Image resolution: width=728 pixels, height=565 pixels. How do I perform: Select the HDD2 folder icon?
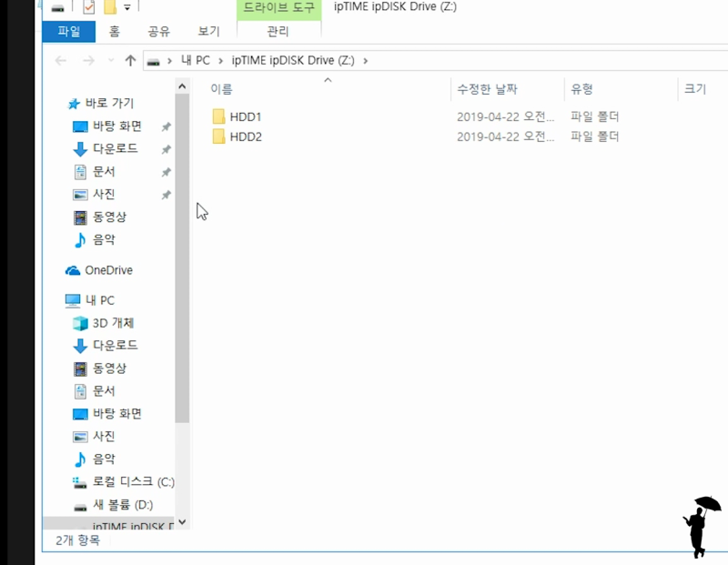coord(218,136)
